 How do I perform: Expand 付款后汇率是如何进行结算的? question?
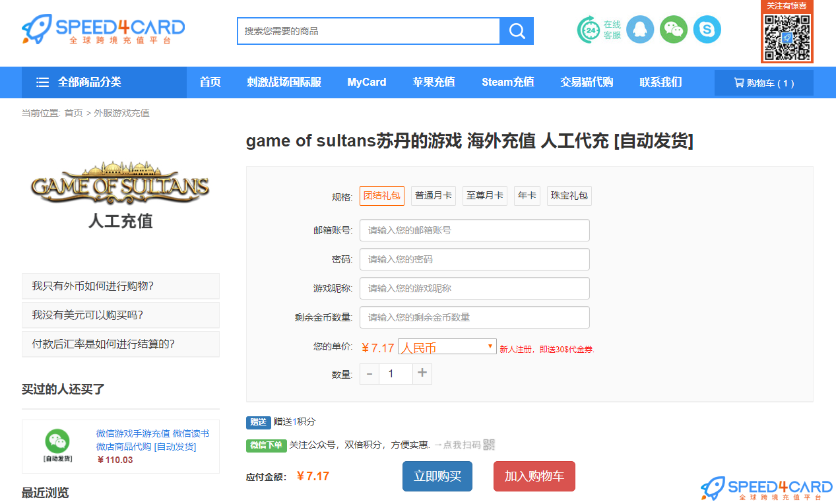(121, 344)
